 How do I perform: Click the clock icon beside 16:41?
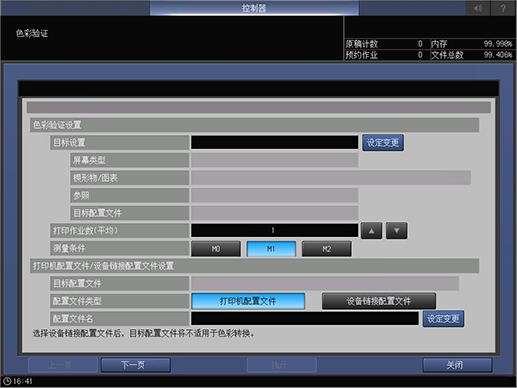[x=7, y=381]
